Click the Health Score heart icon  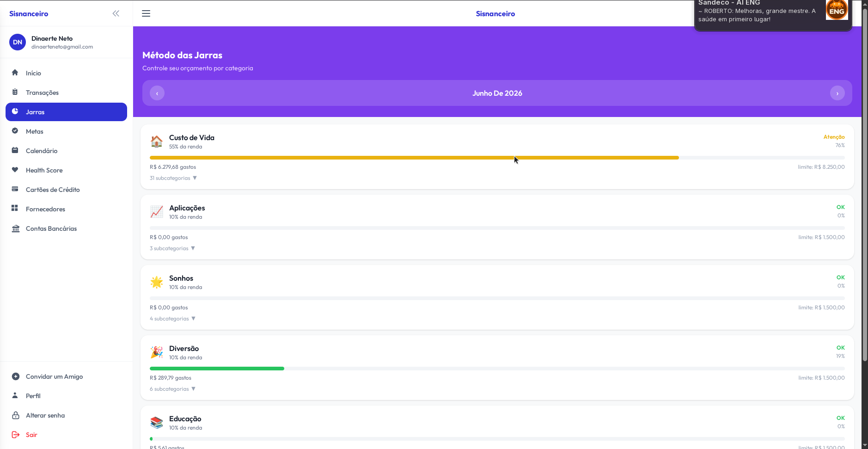[15, 170]
